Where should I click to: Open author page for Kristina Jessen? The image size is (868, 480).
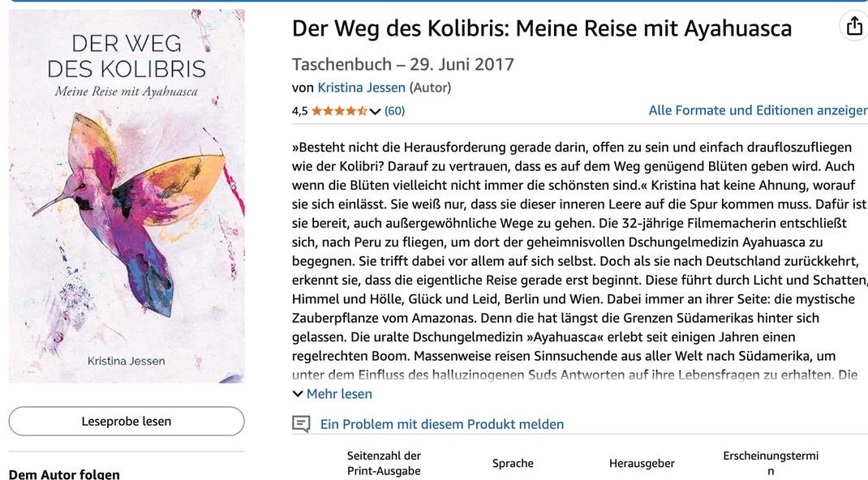362,88
